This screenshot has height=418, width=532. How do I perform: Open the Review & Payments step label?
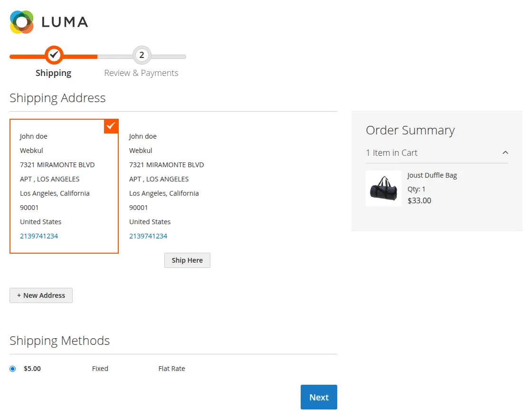click(141, 73)
